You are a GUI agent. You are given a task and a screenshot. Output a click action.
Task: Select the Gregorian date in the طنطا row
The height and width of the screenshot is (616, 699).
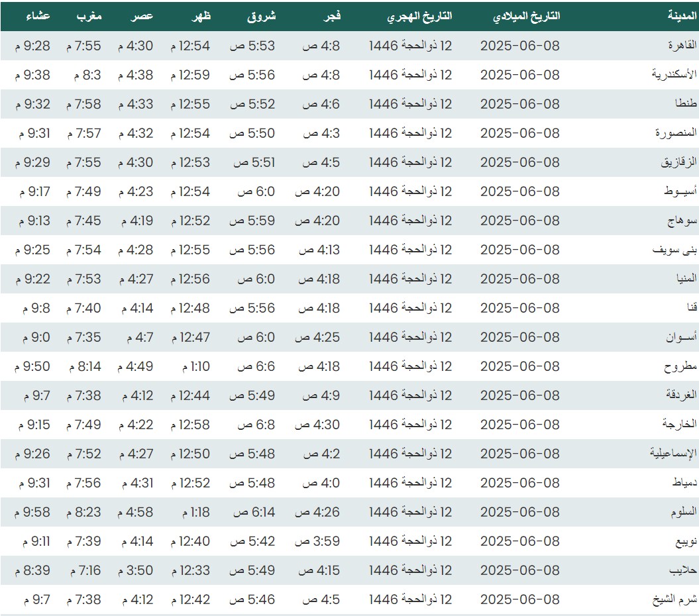[519, 104]
